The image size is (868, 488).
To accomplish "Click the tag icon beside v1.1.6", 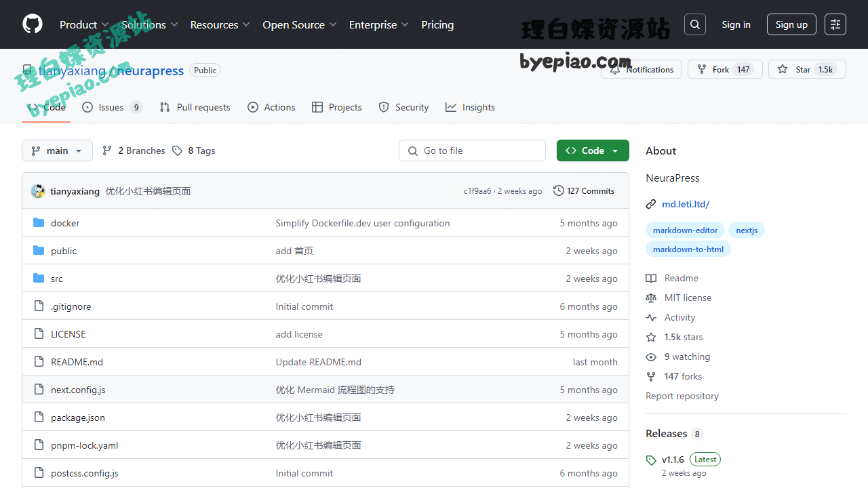I will pyautogui.click(x=651, y=460).
